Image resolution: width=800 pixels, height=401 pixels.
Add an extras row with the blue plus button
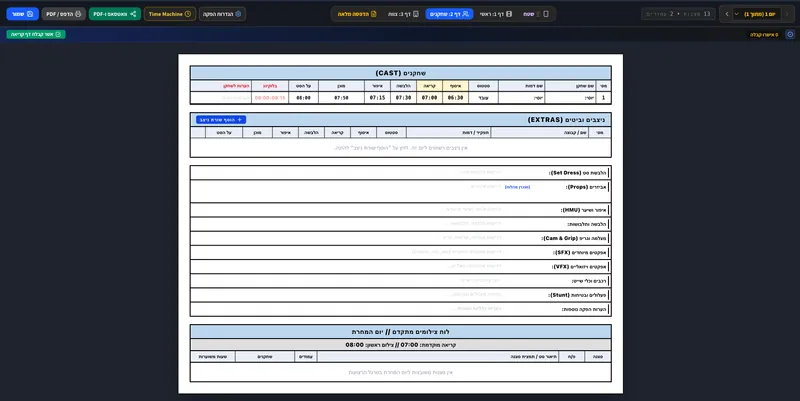(221, 119)
